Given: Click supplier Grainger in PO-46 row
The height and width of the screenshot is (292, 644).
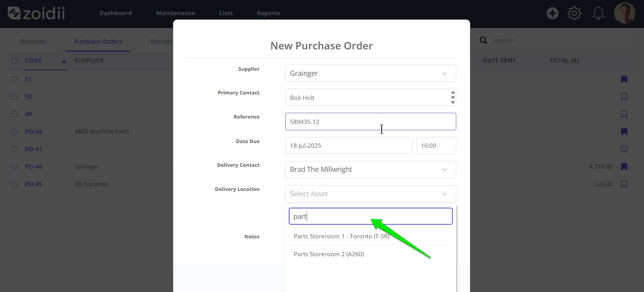Looking at the screenshot, I should [x=87, y=166].
